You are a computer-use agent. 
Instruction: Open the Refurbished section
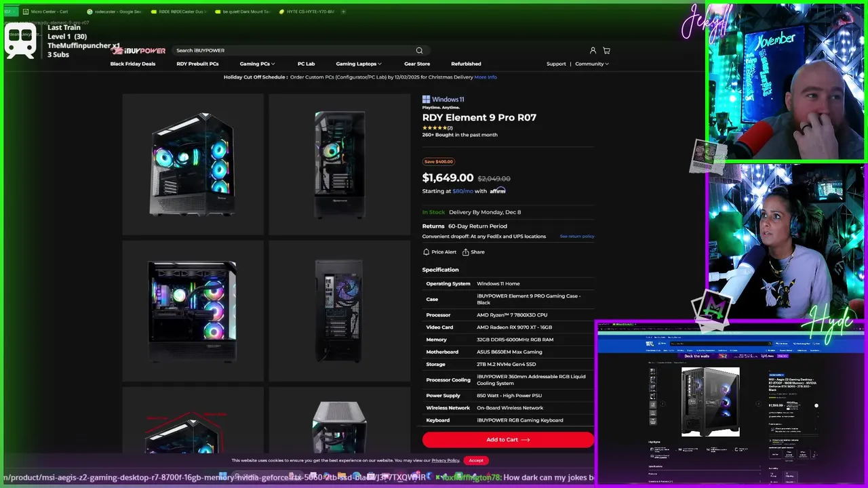click(x=466, y=64)
